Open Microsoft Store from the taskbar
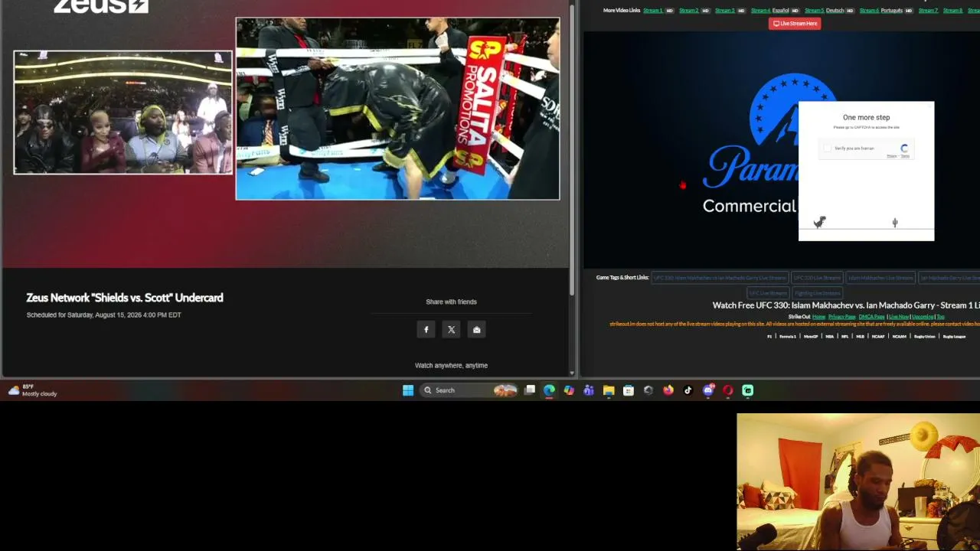This screenshot has height=551, width=980. [629, 390]
